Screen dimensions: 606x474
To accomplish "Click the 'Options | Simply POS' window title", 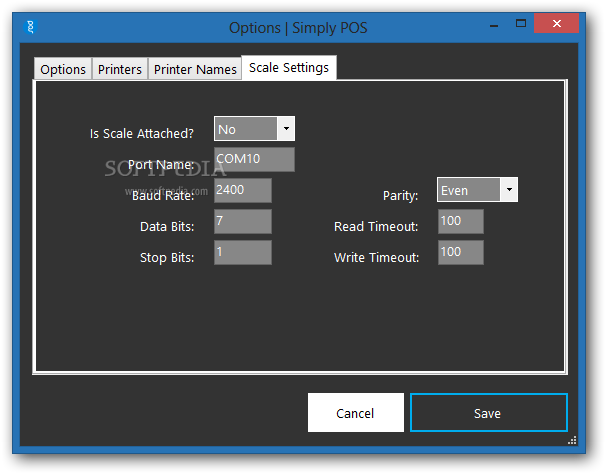I will point(298,28).
